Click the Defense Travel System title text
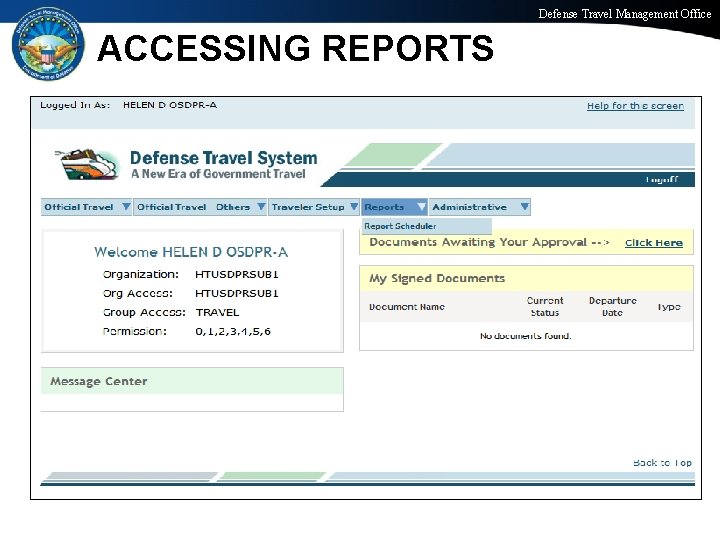The image size is (720, 540). coord(224,158)
